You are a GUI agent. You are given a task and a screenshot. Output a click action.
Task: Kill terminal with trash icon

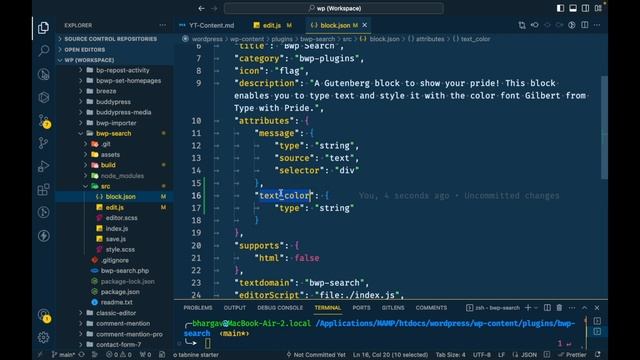coord(559,308)
